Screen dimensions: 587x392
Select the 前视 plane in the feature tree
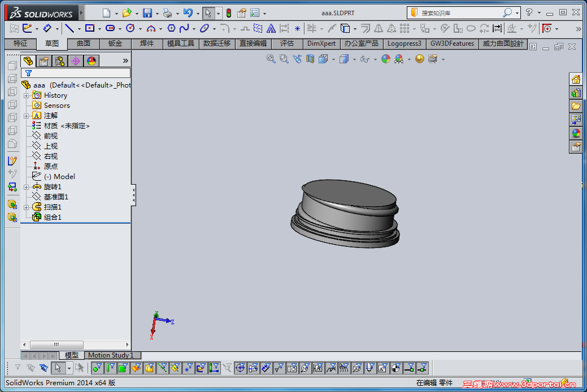pyautogui.click(x=50, y=136)
